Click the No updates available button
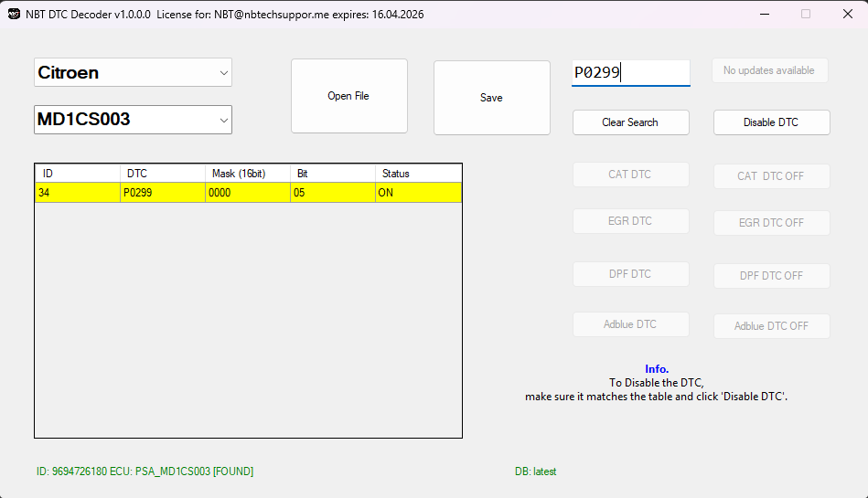 (769, 71)
